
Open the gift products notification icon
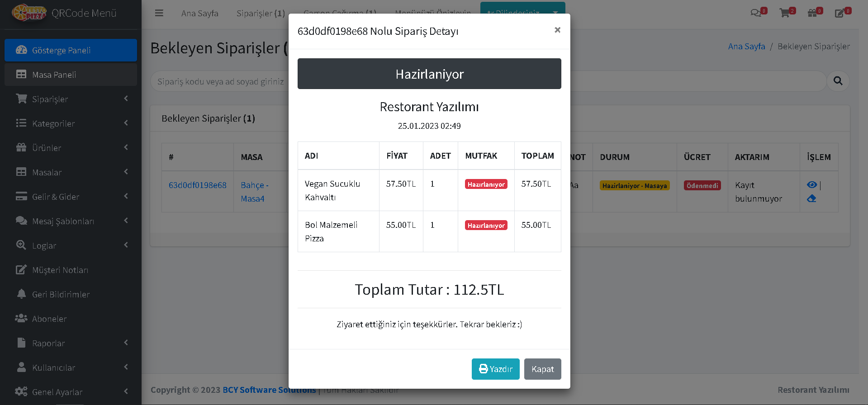tap(812, 13)
